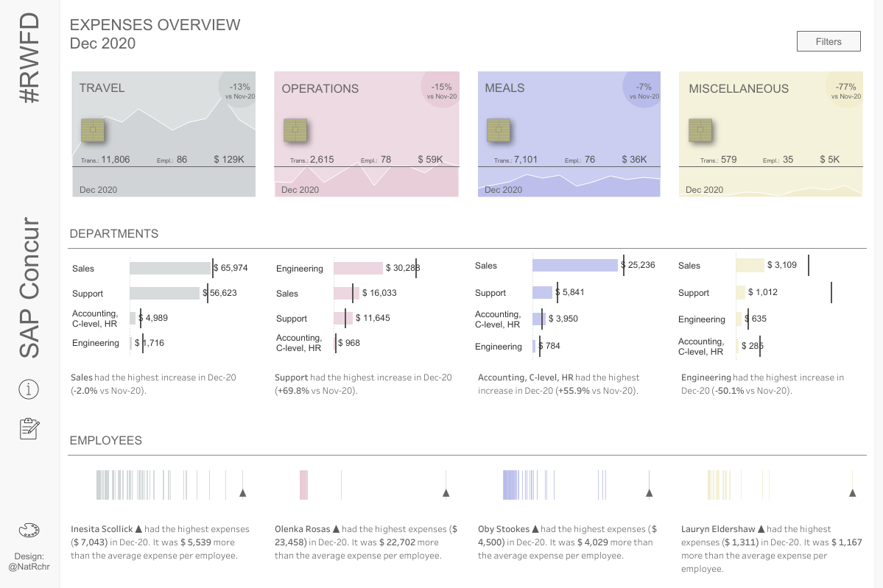Click the Olenka Rosas triangle marker

click(x=446, y=493)
